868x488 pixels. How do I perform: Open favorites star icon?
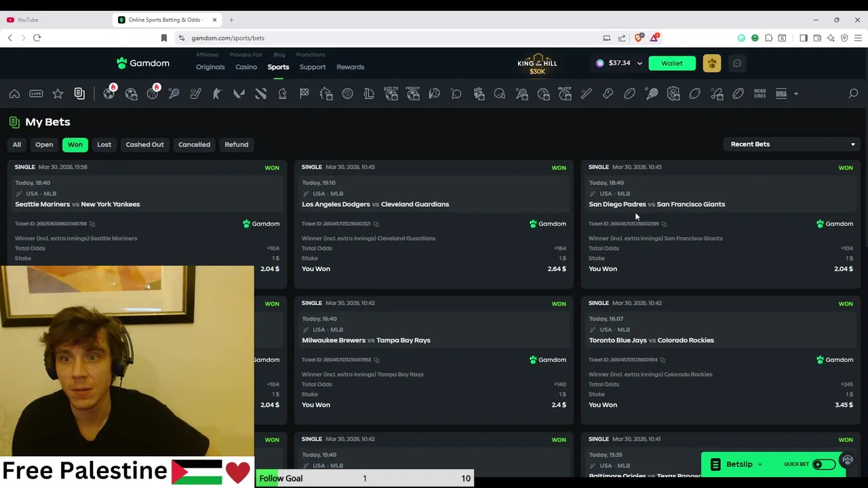tap(58, 94)
